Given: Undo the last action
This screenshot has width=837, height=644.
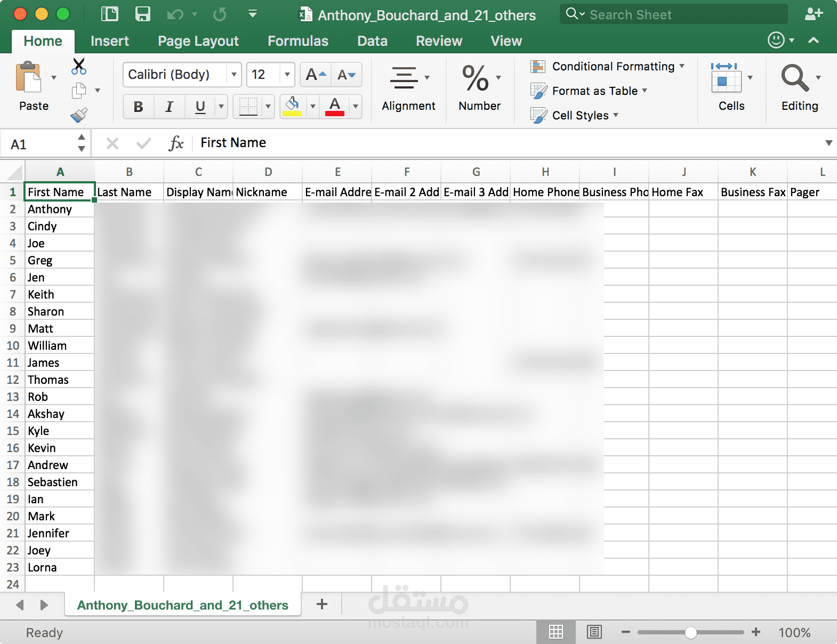Looking at the screenshot, I should click(x=175, y=14).
